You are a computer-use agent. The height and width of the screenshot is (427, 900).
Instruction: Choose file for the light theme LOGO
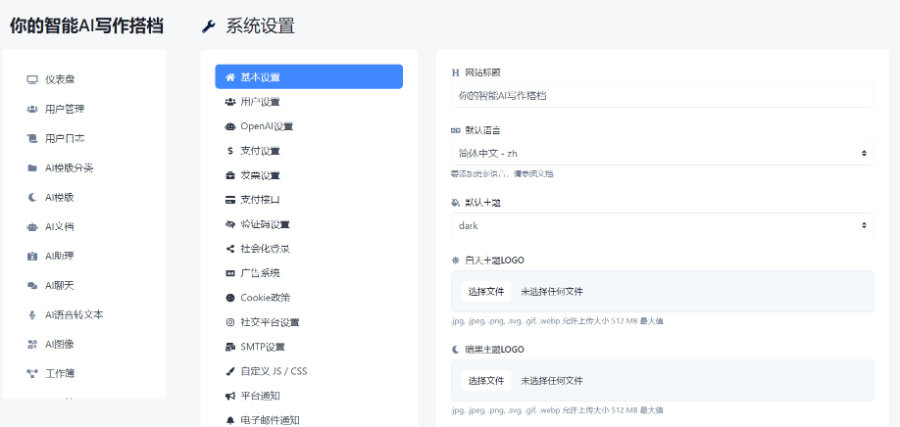pos(486,292)
